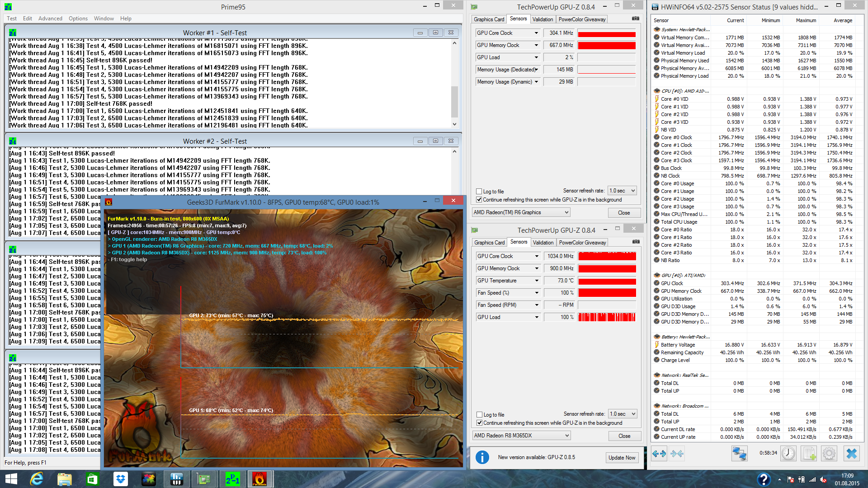
Task: Click the FurMark icon in the taskbar
Action: 259,479
